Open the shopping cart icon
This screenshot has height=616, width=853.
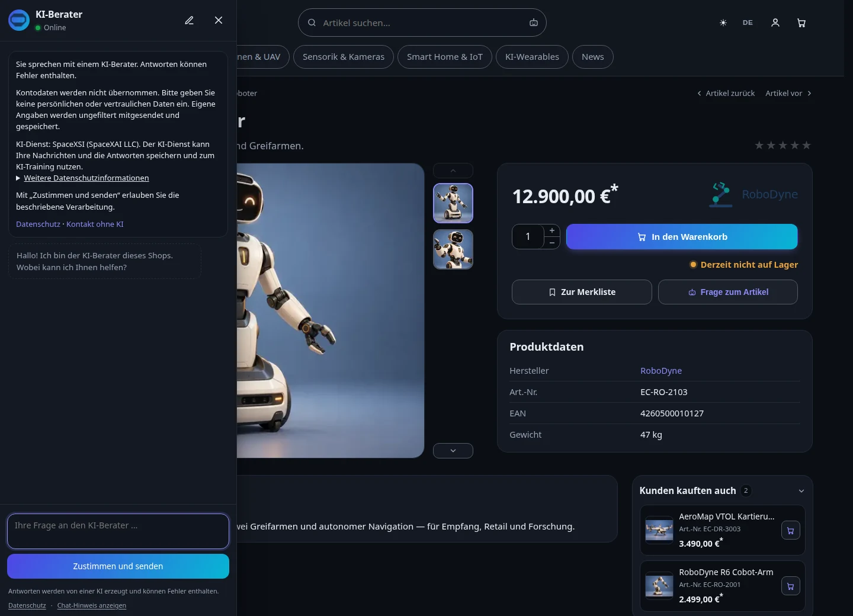(x=801, y=23)
